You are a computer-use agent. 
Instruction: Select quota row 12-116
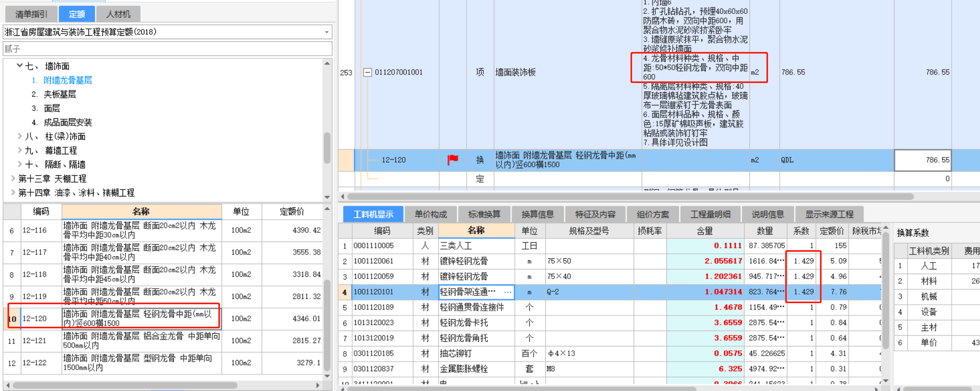click(163, 230)
